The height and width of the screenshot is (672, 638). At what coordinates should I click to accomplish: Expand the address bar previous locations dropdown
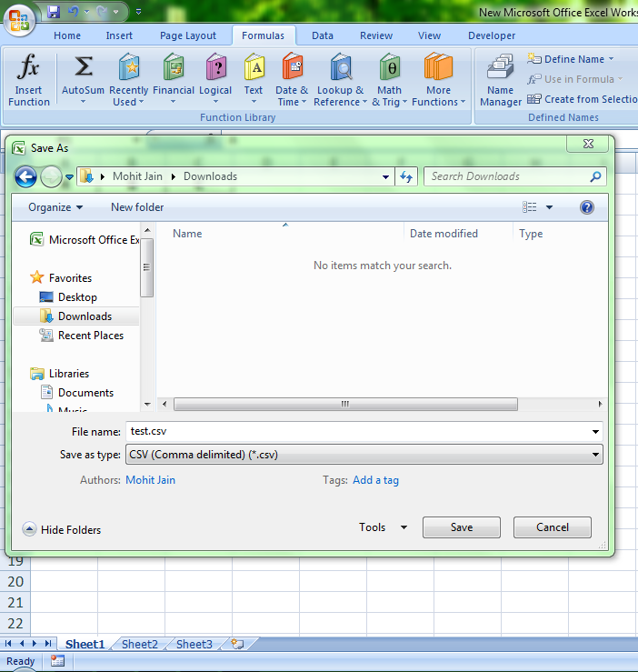(x=385, y=176)
